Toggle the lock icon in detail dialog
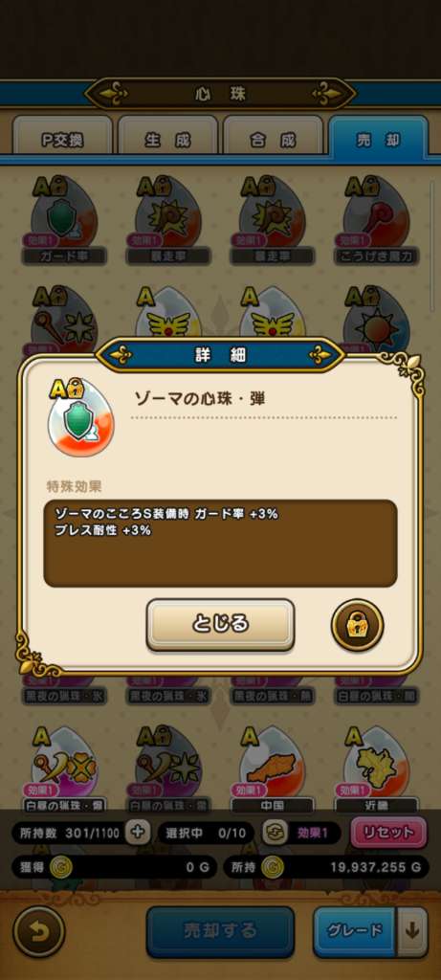The height and width of the screenshot is (980, 441). coord(357,626)
